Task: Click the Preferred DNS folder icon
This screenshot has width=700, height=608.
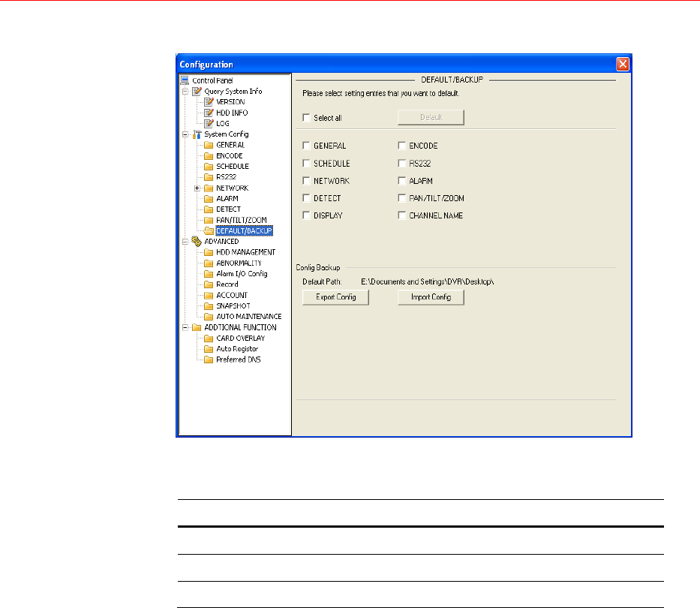Action: [209, 360]
